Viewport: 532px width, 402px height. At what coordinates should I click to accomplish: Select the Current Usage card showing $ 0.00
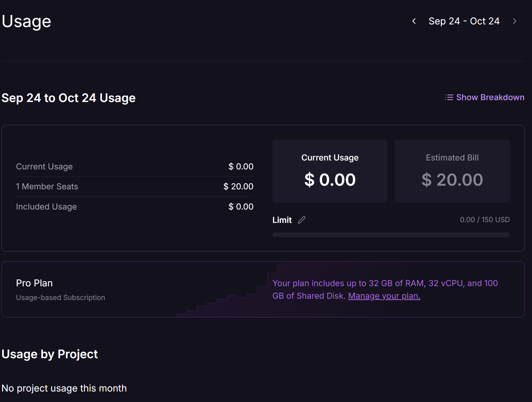(330, 171)
